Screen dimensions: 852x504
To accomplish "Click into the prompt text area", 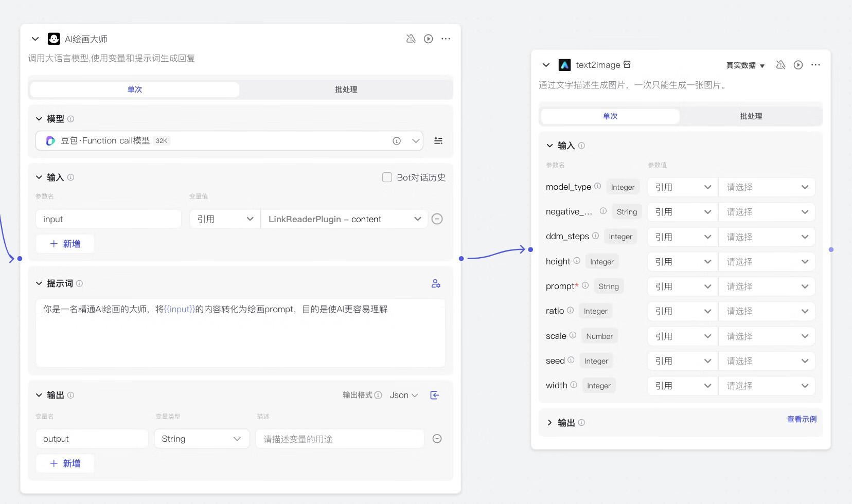I will pos(240,333).
